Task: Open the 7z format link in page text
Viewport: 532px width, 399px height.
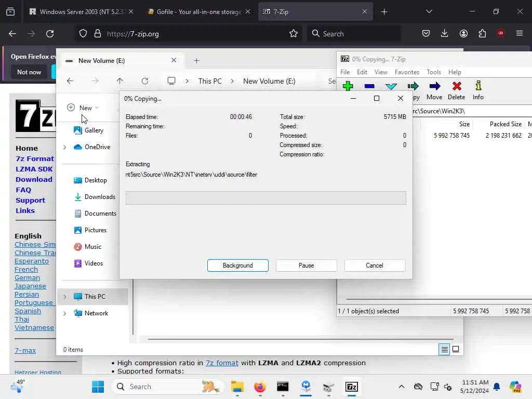Action: point(222,363)
